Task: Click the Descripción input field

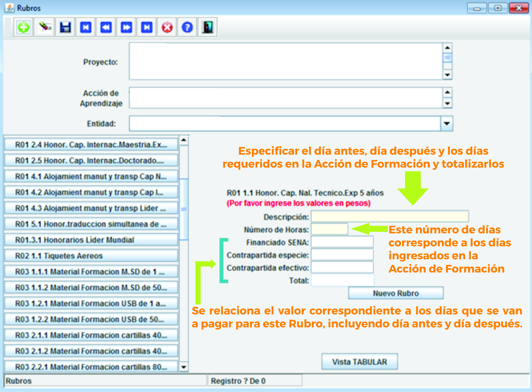Action: (390, 217)
